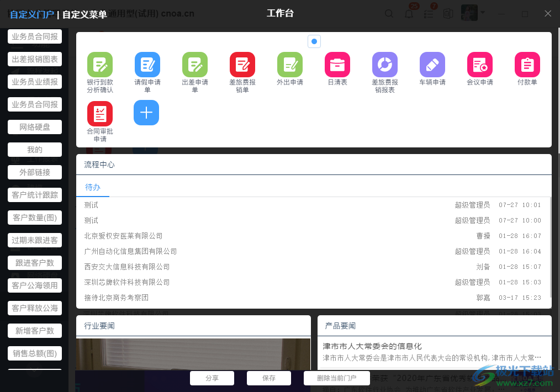The image size is (560, 392).
Task: Open the 付款单 icon
Action: 527,65
